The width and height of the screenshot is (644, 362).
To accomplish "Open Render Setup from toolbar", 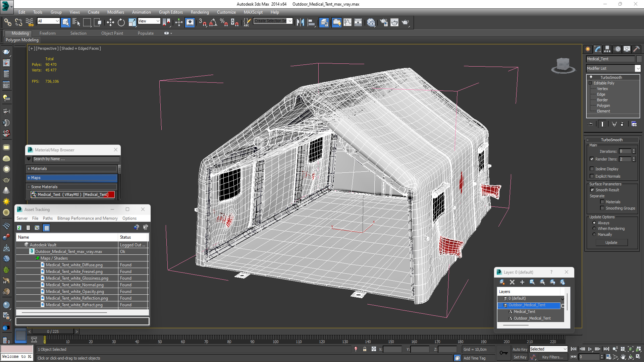I will tap(384, 22).
